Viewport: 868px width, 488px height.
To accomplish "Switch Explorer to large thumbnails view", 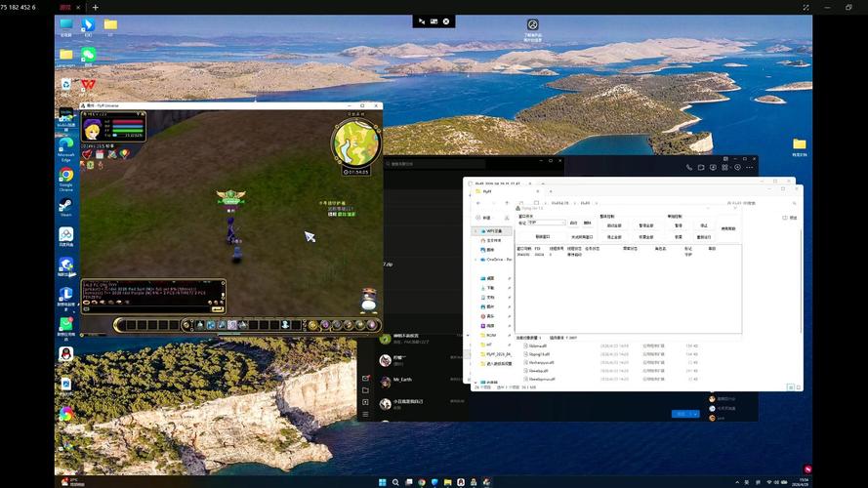I will pos(798,387).
